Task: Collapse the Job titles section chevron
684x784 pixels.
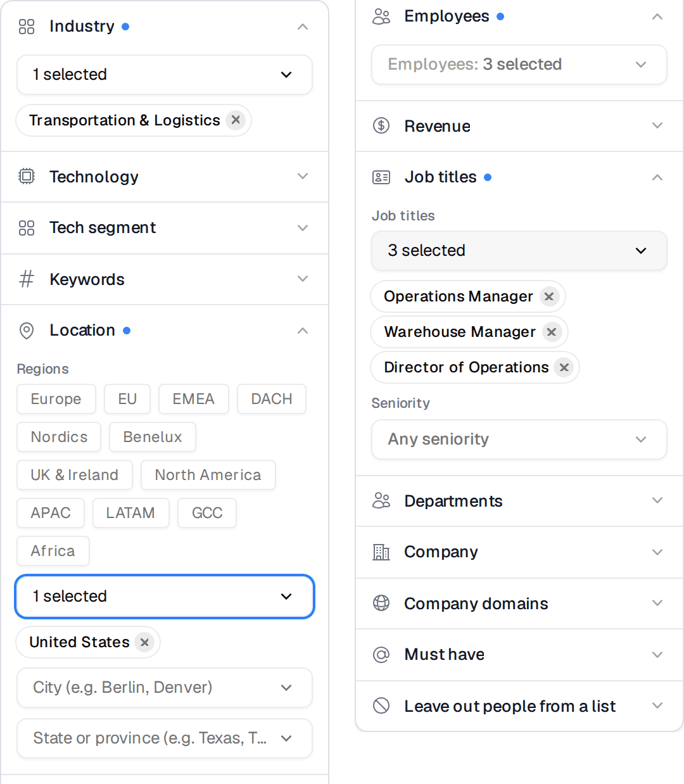Action: click(x=657, y=177)
